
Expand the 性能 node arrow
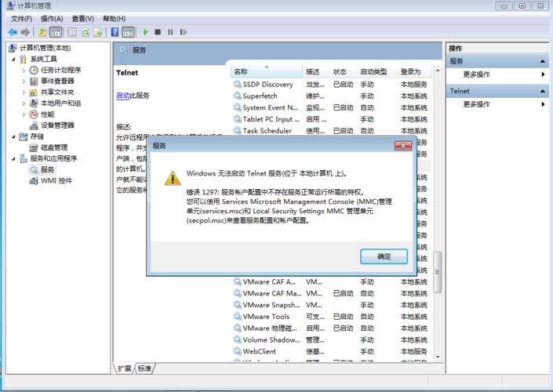[24, 114]
